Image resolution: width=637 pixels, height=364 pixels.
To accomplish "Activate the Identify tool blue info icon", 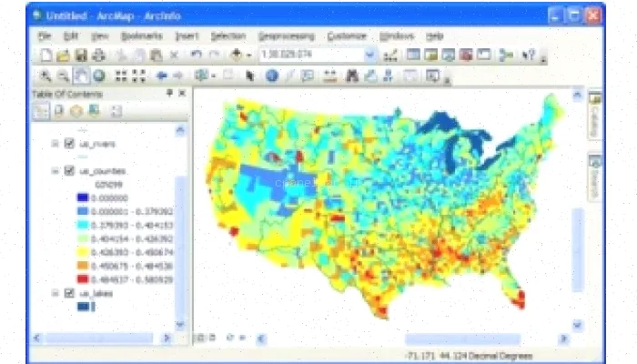I will (272, 76).
